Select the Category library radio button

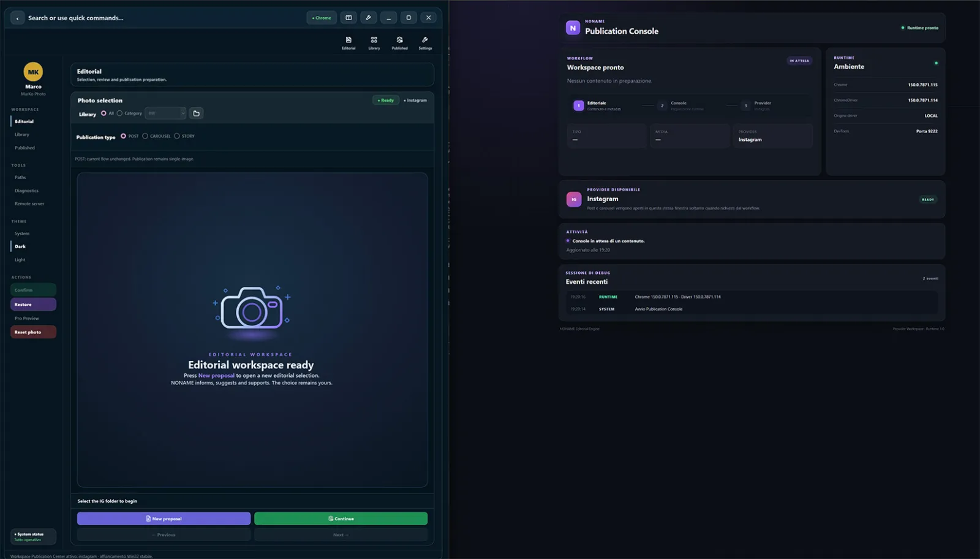pos(119,113)
